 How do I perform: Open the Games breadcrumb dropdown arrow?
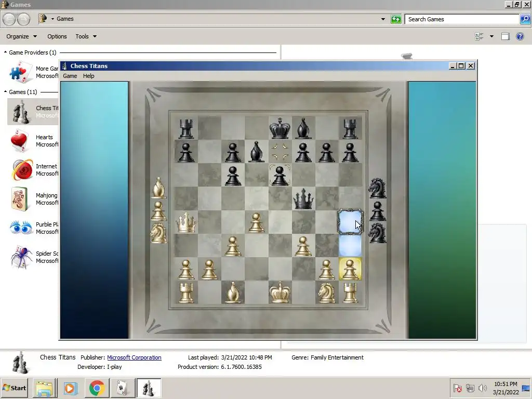pyautogui.click(x=52, y=19)
